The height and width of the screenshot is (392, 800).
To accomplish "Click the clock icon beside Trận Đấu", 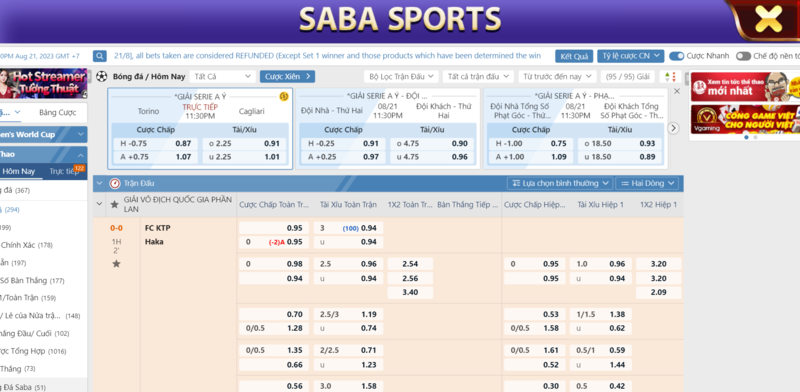I will 115,183.
